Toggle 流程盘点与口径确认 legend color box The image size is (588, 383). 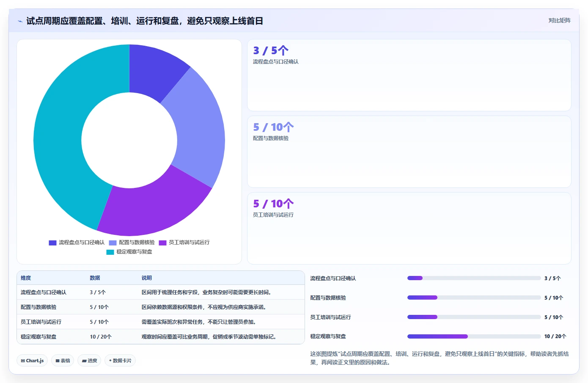pyautogui.click(x=52, y=243)
